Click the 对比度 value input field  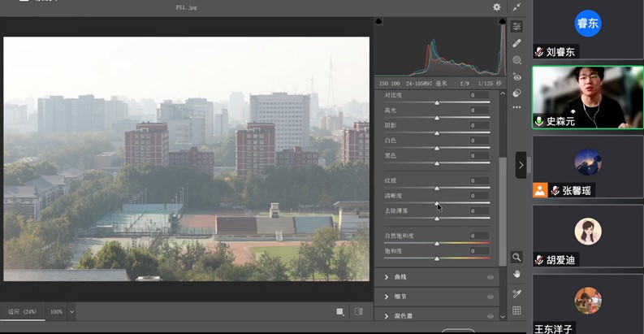[478, 96]
